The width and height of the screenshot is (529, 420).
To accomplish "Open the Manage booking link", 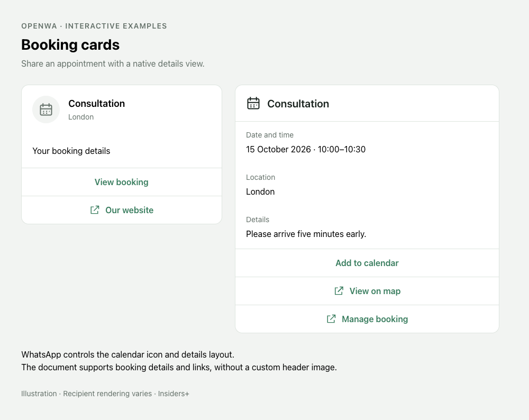I will pyautogui.click(x=367, y=319).
